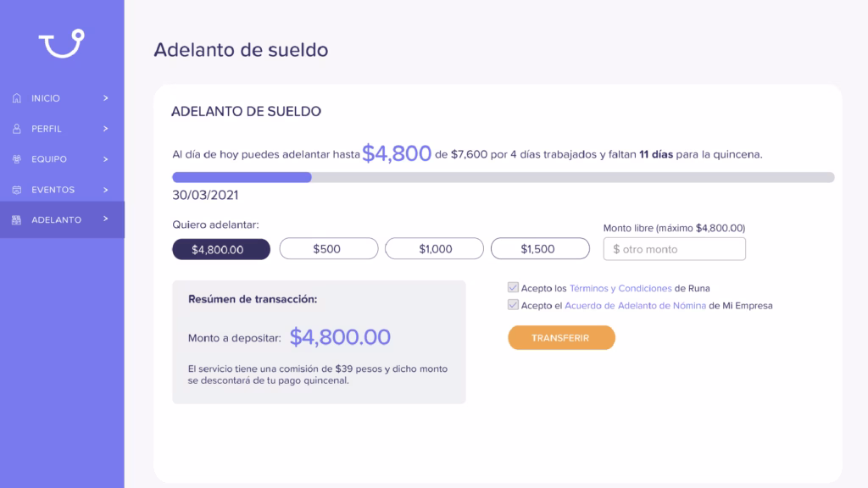The width and height of the screenshot is (868, 488).
Task: Expand the Perfil chevron arrow
Action: pyautogui.click(x=105, y=129)
